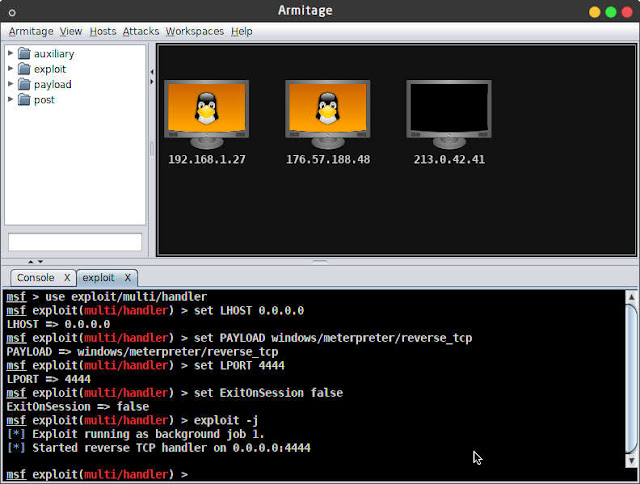Click the 'use exploit/multi/handler' console line

107,297
